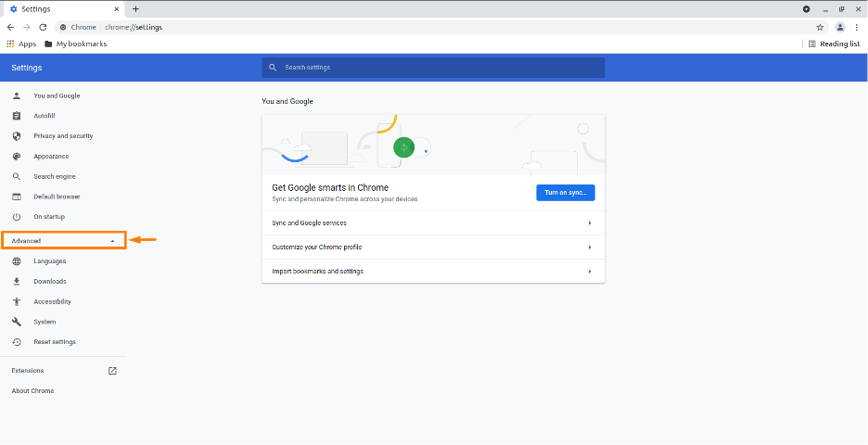This screenshot has width=868, height=445.
Task: Reload the settings page
Action: coord(43,27)
